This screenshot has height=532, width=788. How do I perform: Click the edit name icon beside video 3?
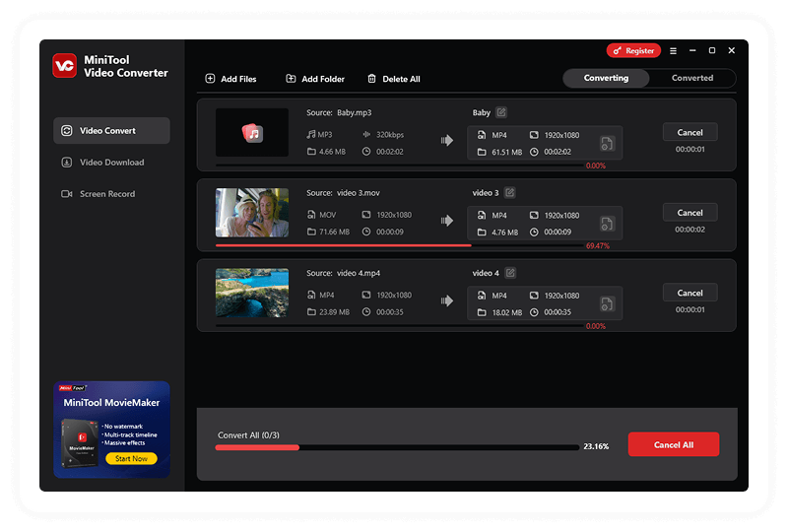tap(509, 193)
